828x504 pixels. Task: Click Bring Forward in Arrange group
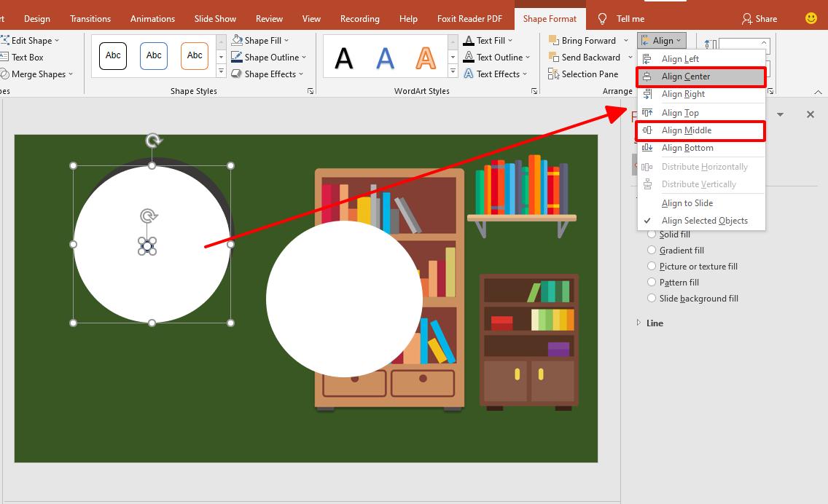point(587,40)
